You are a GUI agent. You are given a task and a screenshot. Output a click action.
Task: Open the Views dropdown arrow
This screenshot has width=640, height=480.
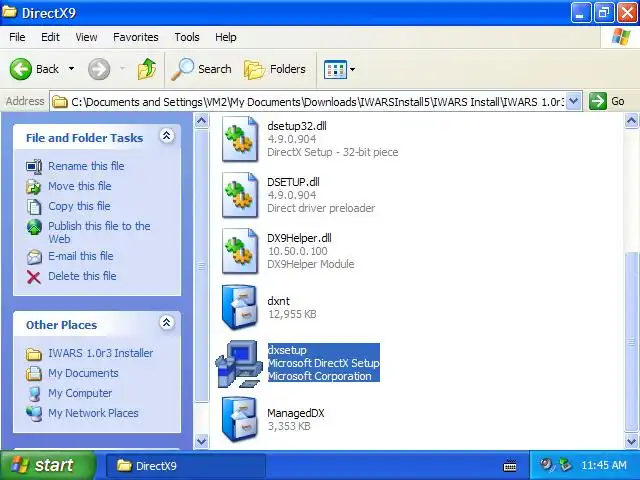pyautogui.click(x=352, y=69)
